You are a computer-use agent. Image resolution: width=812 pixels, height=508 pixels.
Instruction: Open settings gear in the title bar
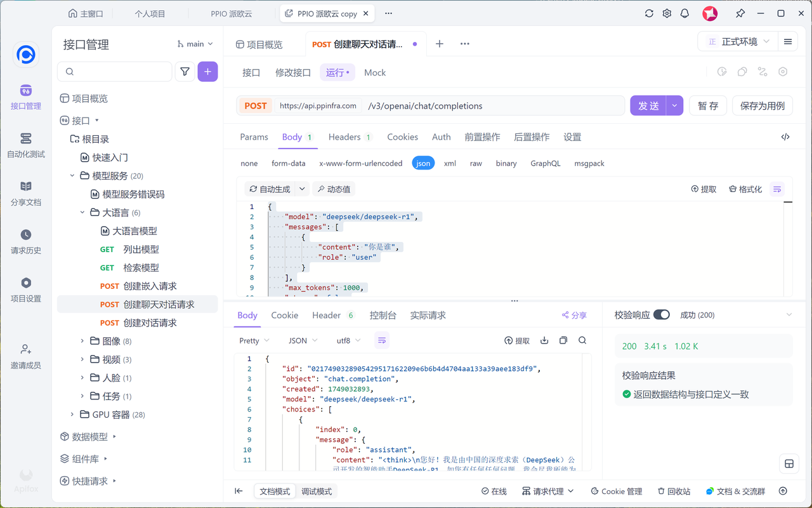pos(667,13)
